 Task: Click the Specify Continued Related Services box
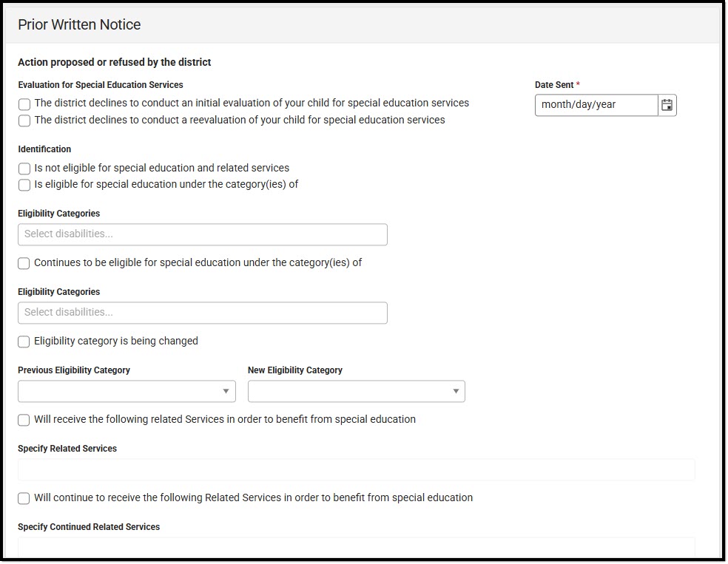click(356, 547)
